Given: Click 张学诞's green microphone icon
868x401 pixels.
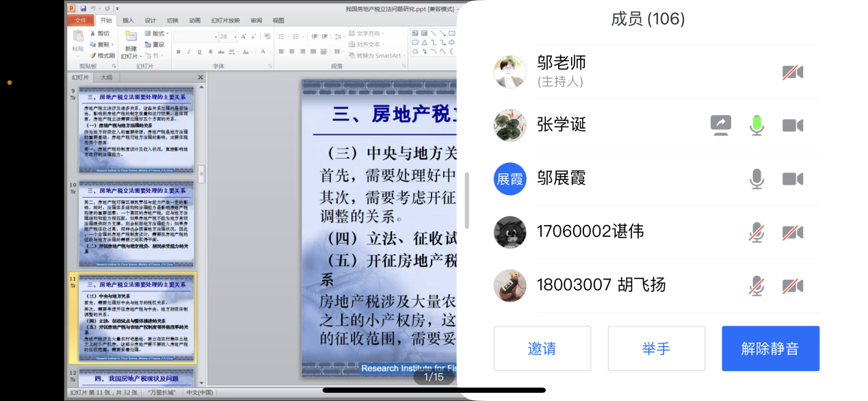Looking at the screenshot, I should [757, 125].
